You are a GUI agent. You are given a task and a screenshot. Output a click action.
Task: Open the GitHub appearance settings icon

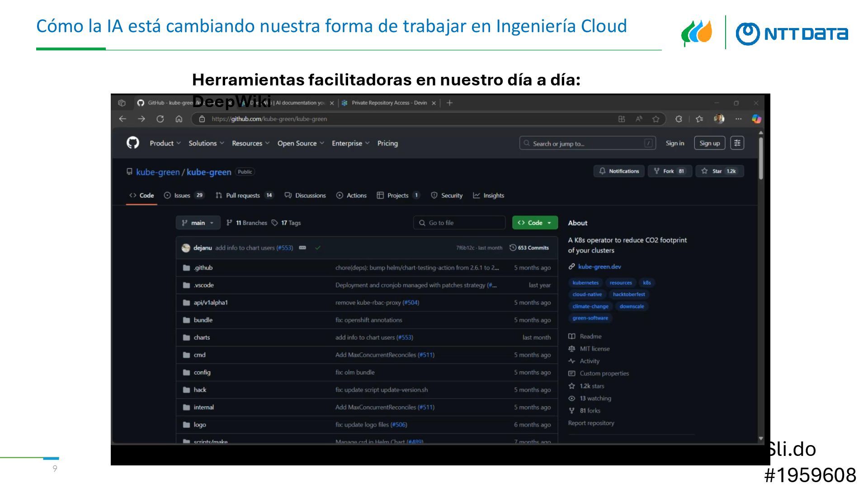tap(737, 143)
